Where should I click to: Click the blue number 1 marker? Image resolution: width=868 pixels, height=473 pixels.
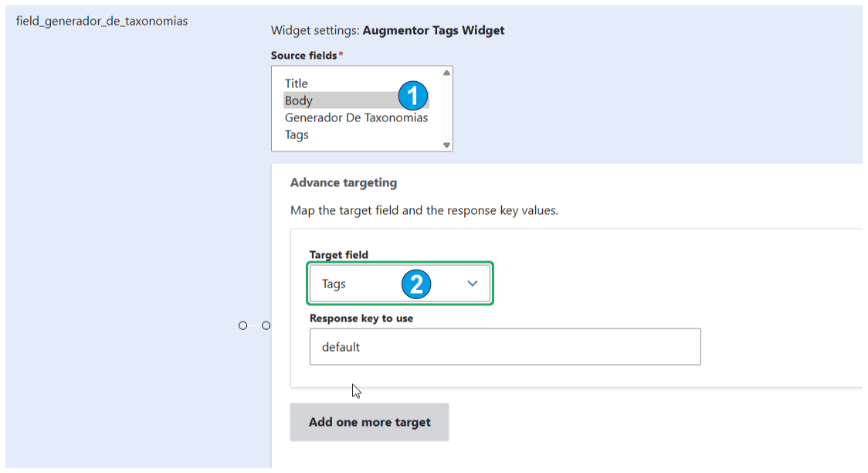coord(413,97)
